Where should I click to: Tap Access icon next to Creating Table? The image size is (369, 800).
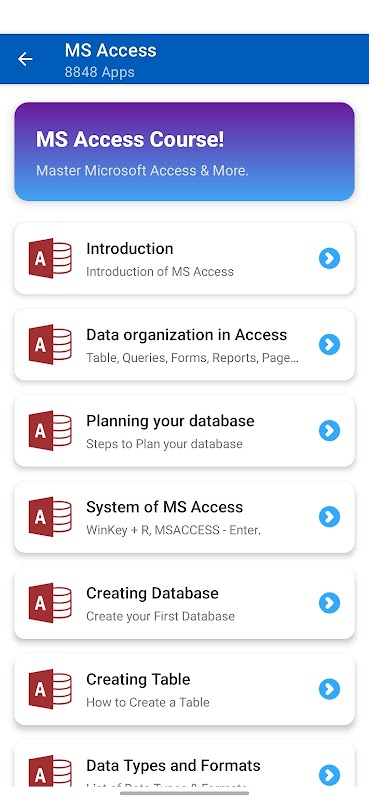[x=50, y=689]
